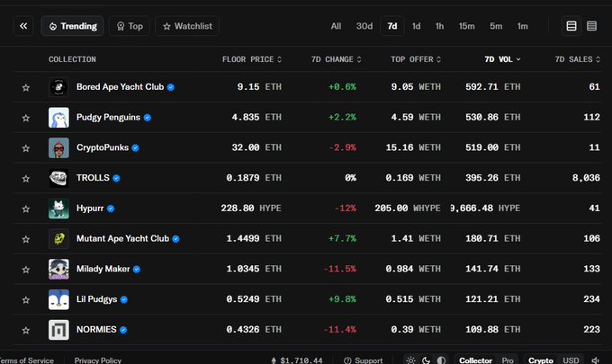Sort by 7D Change column

[x=336, y=59]
